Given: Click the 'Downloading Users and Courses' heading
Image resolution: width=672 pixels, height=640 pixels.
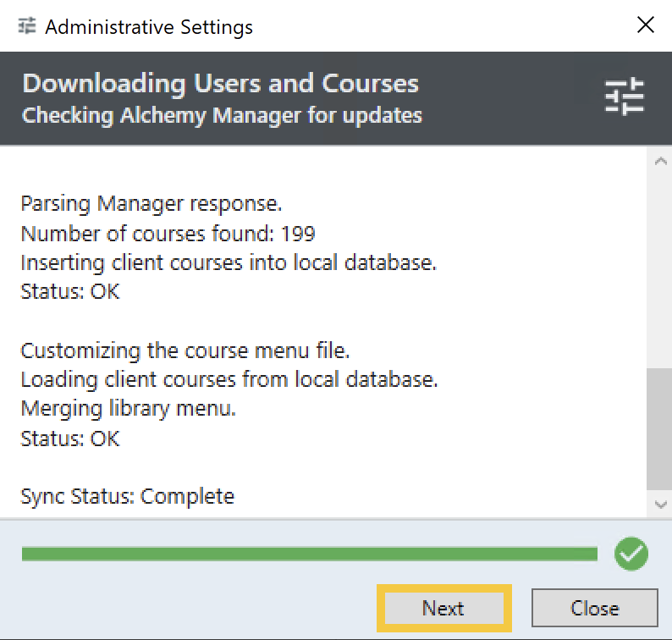Looking at the screenshot, I should click(220, 84).
